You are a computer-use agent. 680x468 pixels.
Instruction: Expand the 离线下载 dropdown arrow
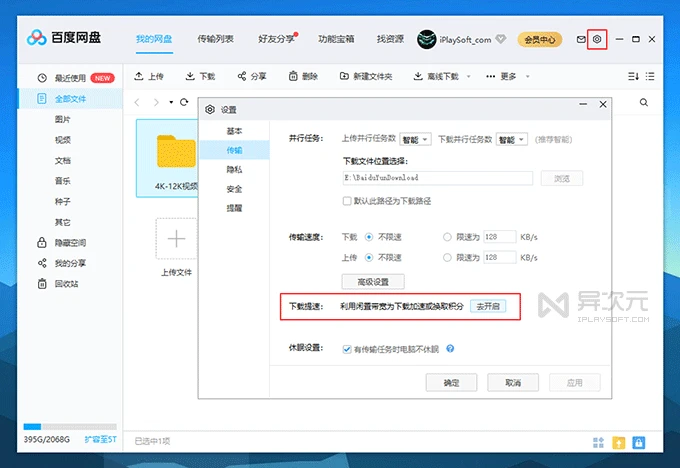(x=468, y=76)
